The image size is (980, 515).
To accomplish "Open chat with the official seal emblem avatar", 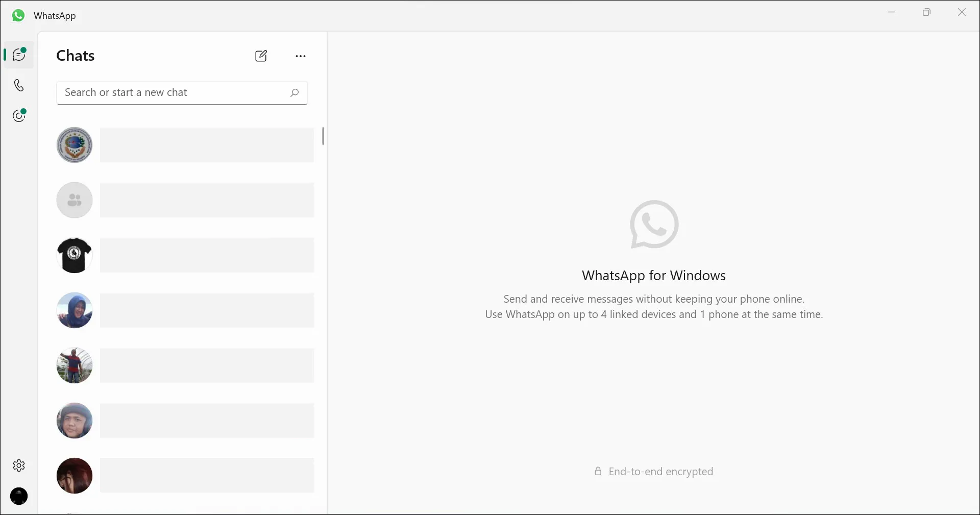I will point(75,145).
